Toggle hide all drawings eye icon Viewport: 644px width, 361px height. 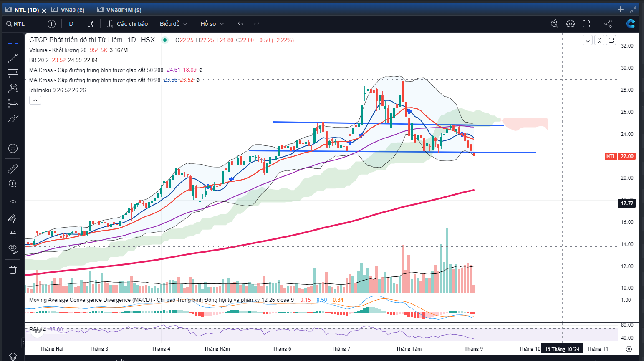pos(13,249)
